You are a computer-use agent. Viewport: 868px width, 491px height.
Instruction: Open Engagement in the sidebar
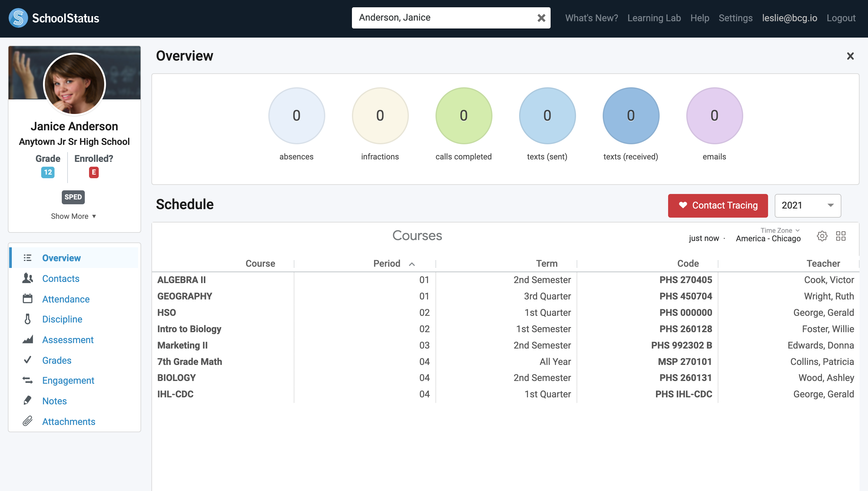[68, 380]
